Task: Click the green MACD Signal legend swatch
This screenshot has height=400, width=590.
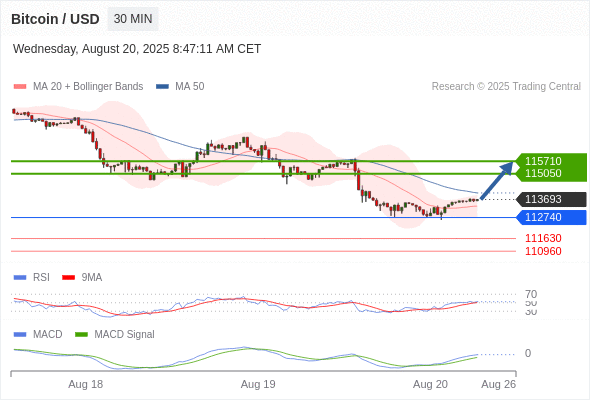Action: [81, 334]
